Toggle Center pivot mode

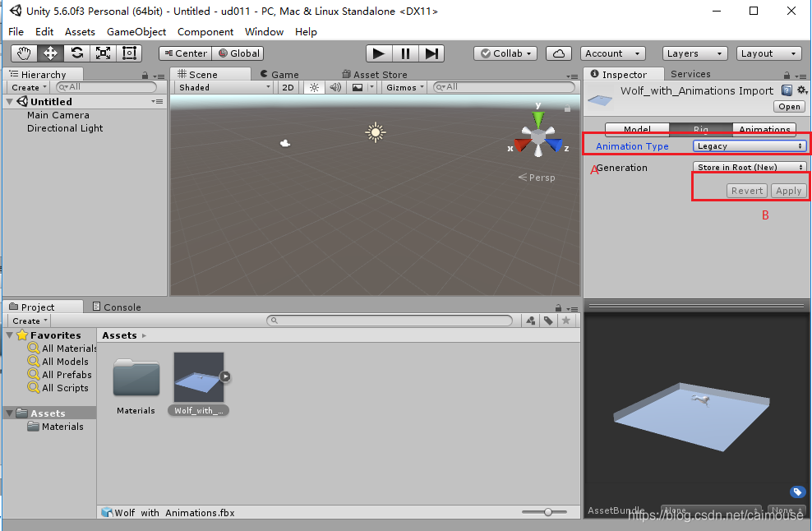pyautogui.click(x=186, y=53)
